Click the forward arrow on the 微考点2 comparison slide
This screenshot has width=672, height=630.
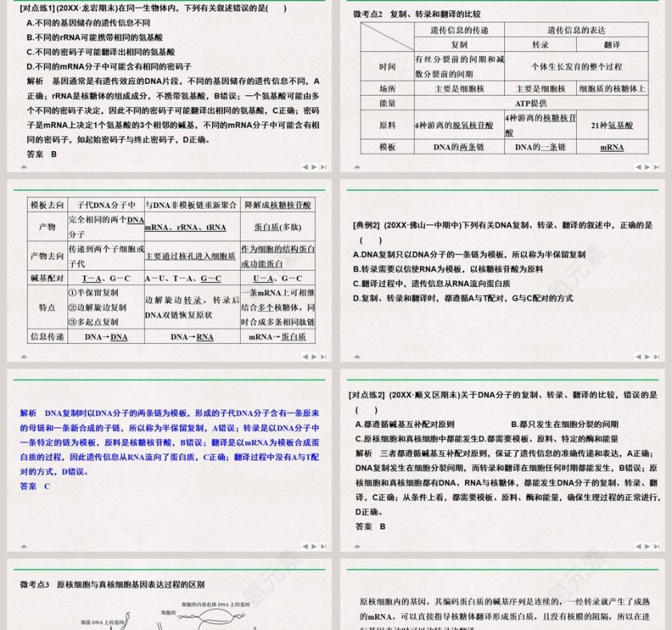coord(647,167)
